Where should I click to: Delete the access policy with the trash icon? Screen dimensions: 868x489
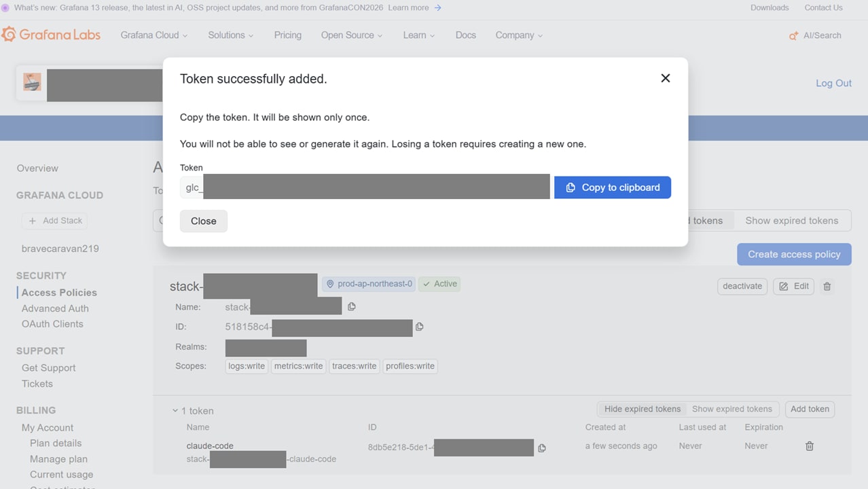[x=827, y=287]
